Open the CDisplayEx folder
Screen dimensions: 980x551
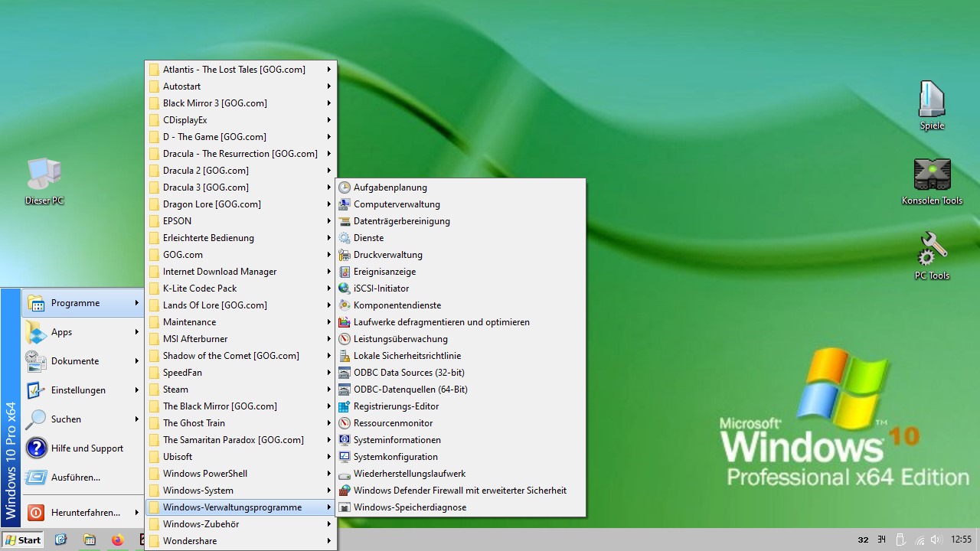point(240,120)
